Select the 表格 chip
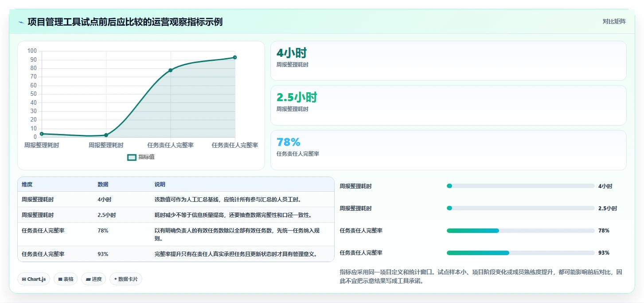The image size is (644, 303). point(66,279)
